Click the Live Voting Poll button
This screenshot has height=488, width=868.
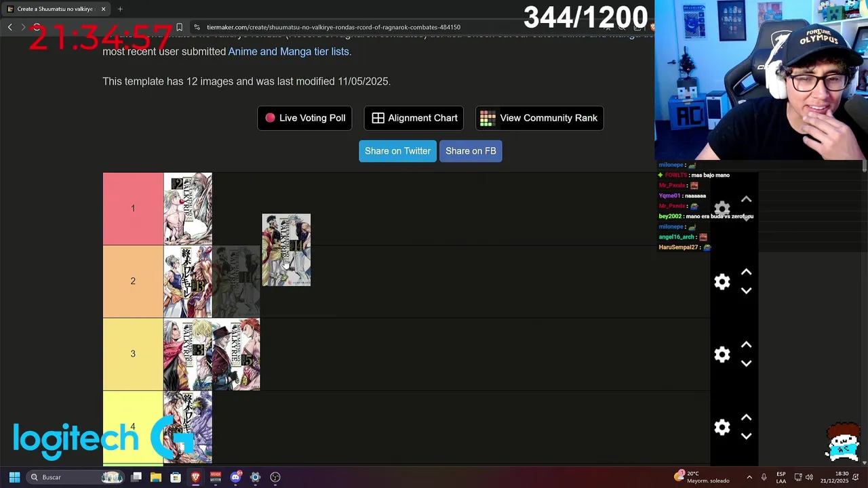pos(304,118)
